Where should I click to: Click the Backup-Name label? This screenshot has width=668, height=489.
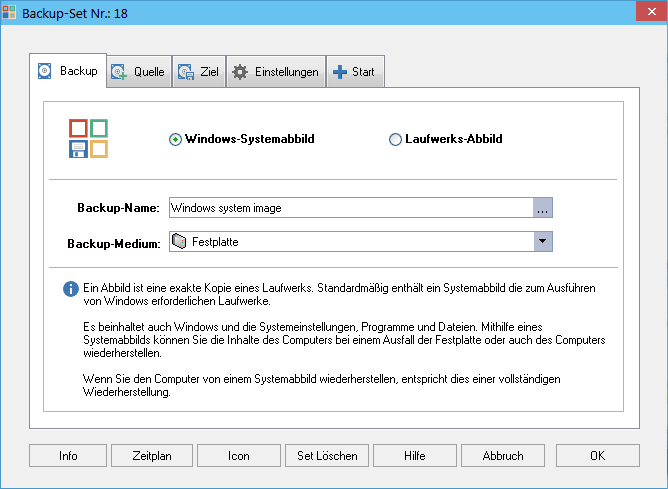118,208
